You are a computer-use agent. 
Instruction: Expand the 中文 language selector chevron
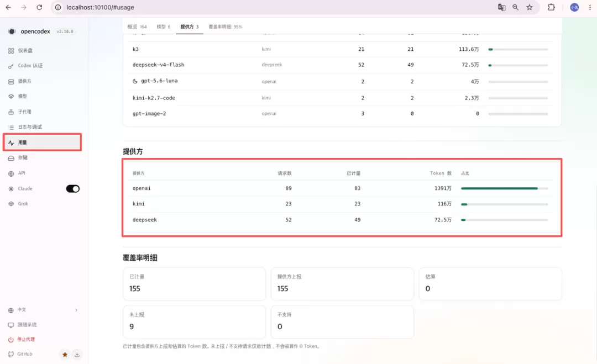[x=76, y=310]
